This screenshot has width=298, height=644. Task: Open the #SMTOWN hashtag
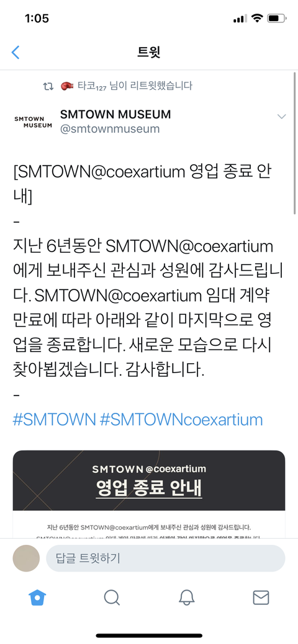click(55, 420)
